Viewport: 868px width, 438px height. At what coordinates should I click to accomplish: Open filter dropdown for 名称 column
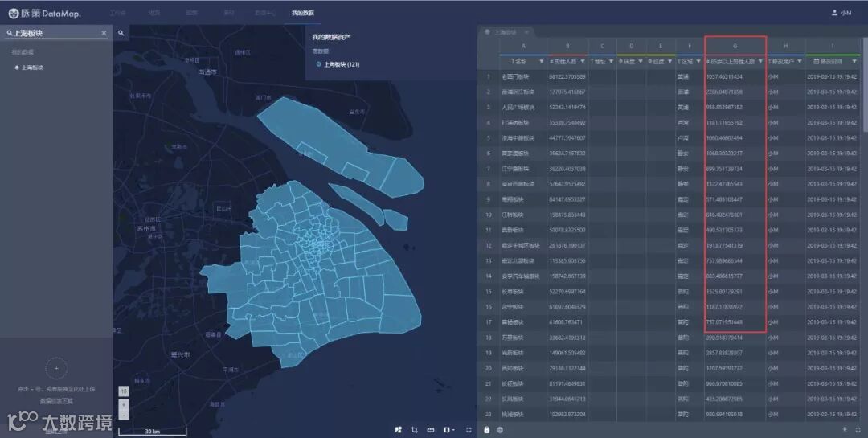(x=542, y=61)
